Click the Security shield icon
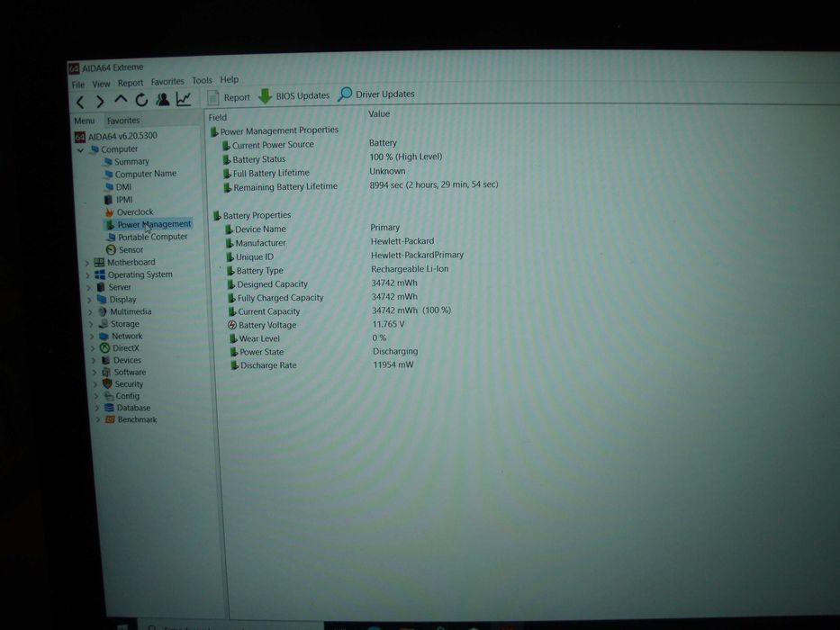 [x=107, y=384]
